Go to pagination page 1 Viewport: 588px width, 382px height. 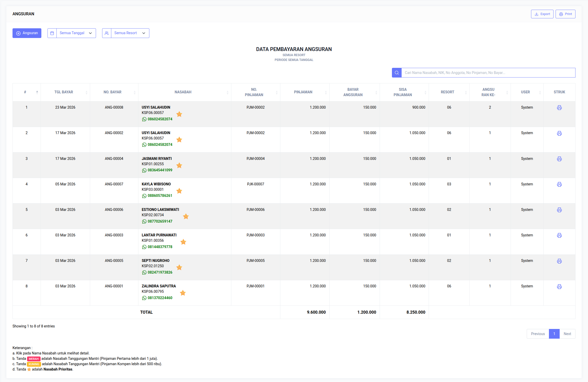tap(554, 334)
